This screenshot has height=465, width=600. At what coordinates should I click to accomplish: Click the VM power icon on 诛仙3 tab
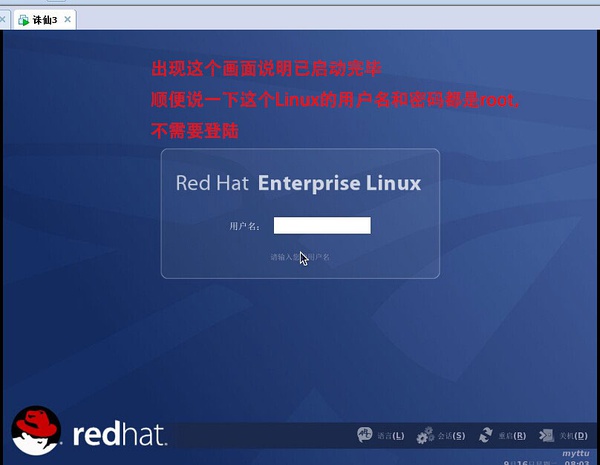[23, 20]
